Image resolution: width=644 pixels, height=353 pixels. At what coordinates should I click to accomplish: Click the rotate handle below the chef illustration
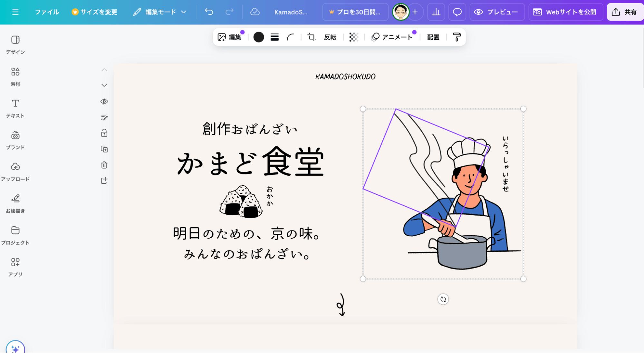tap(443, 299)
